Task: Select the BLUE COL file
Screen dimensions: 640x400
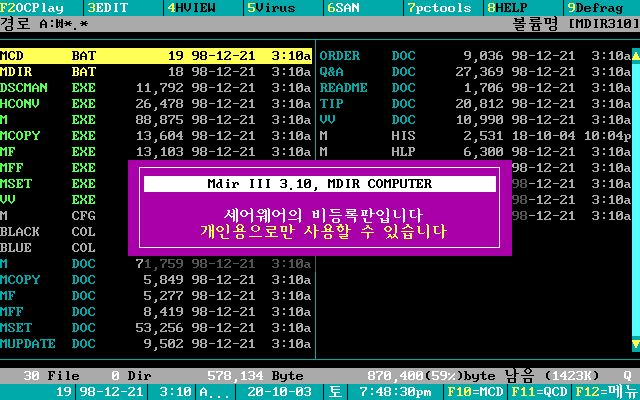Action: (x=64, y=248)
